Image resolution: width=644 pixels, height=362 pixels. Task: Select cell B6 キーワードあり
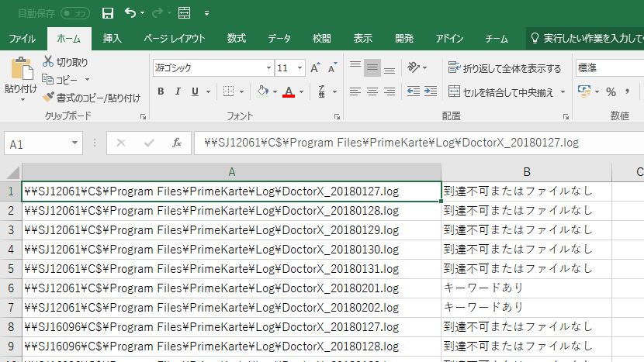pyautogui.click(x=527, y=288)
